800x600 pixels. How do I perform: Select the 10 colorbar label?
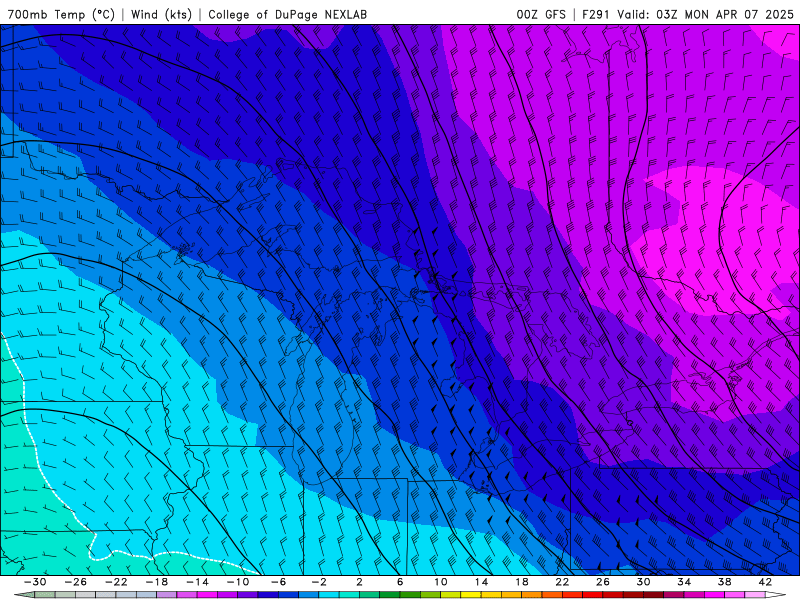click(440, 582)
